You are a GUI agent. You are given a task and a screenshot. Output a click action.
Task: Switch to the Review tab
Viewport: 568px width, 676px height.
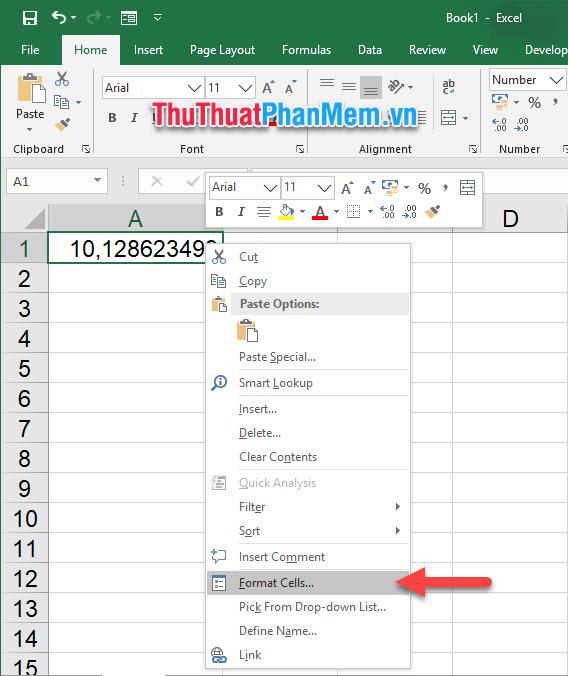(427, 50)
